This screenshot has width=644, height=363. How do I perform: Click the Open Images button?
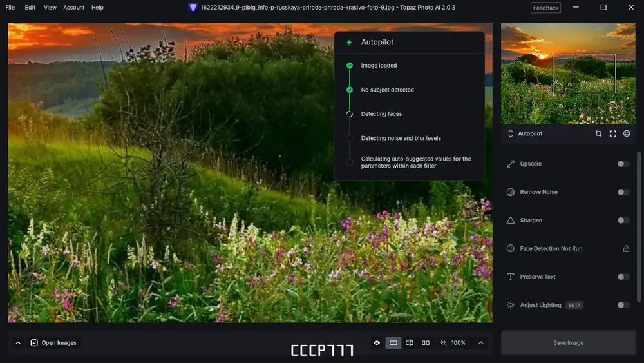[x=54, y=343]
